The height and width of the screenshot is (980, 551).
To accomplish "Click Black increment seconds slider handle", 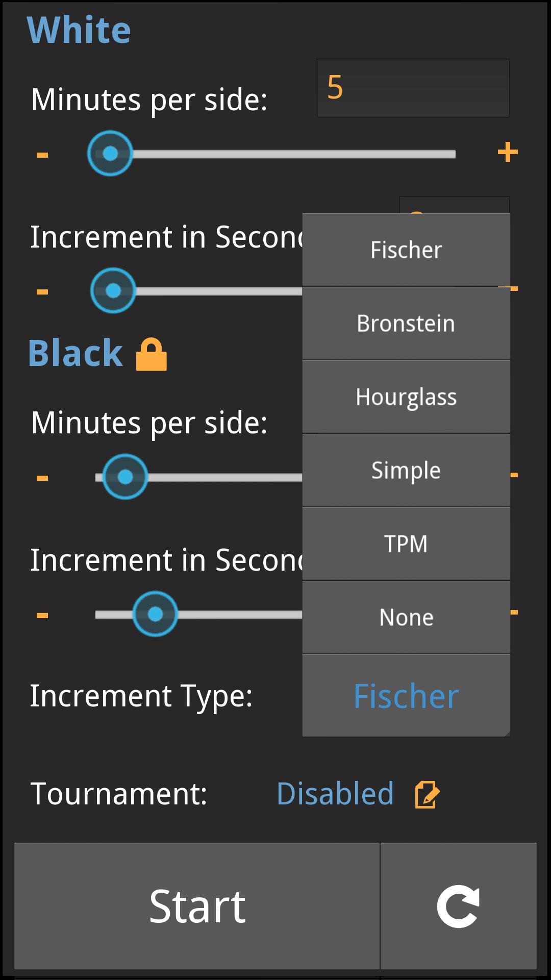I will (155, 614).
